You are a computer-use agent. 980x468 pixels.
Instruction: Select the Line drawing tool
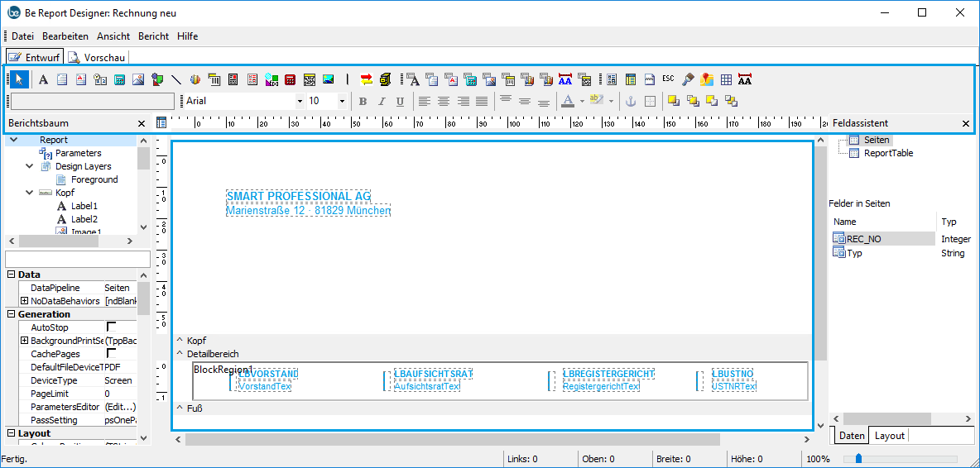(176, 79)
